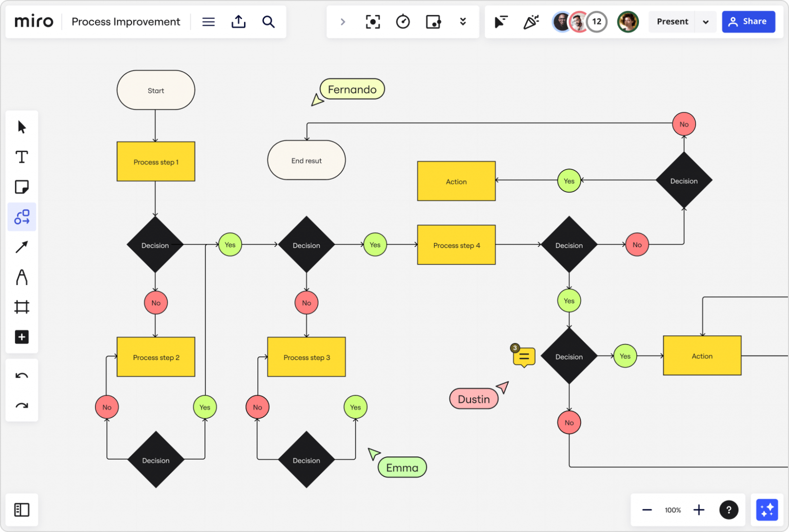Screen dimensions: 789x532
Task: Expand more collaboration tools with double chevron
Action: pyautogui.click(x=463, y=22)
